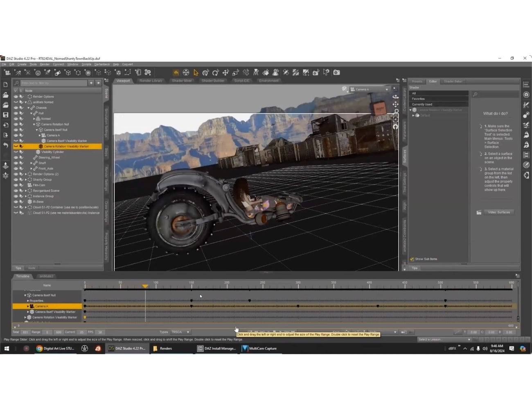Screen dimensions: 532x409
Task: Expand the Shanty Group tree item
Action: pyautogui.click(x=26, y=180)
